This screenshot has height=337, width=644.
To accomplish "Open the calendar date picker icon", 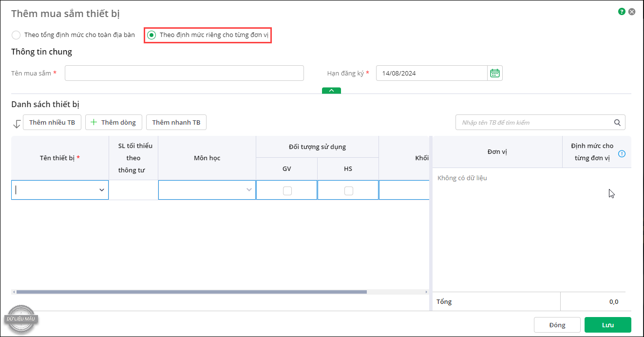I will point(495,74).
